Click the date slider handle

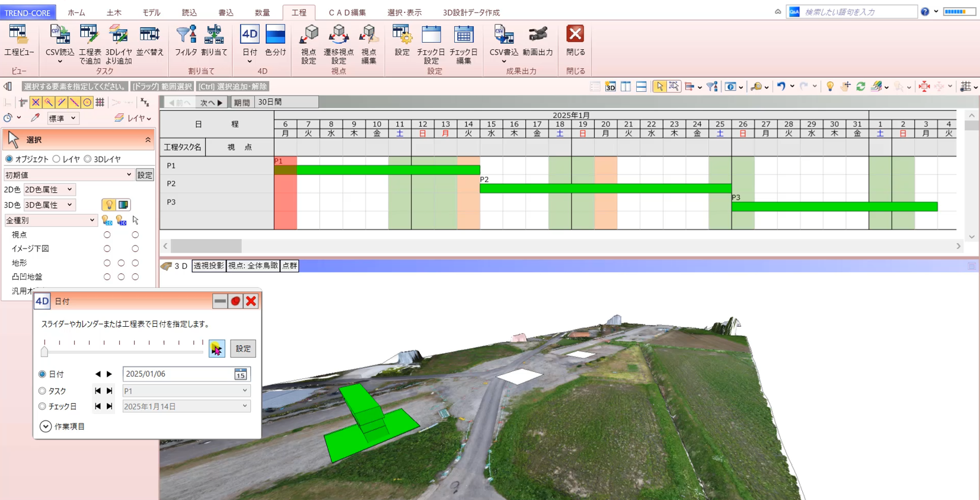pyautogui.click(x=44, y=352)
